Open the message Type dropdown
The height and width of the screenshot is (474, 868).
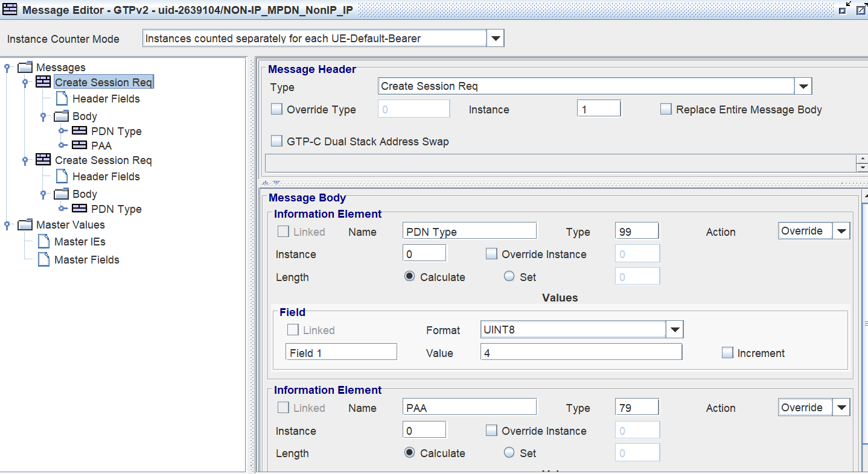(x=803, y=87)
